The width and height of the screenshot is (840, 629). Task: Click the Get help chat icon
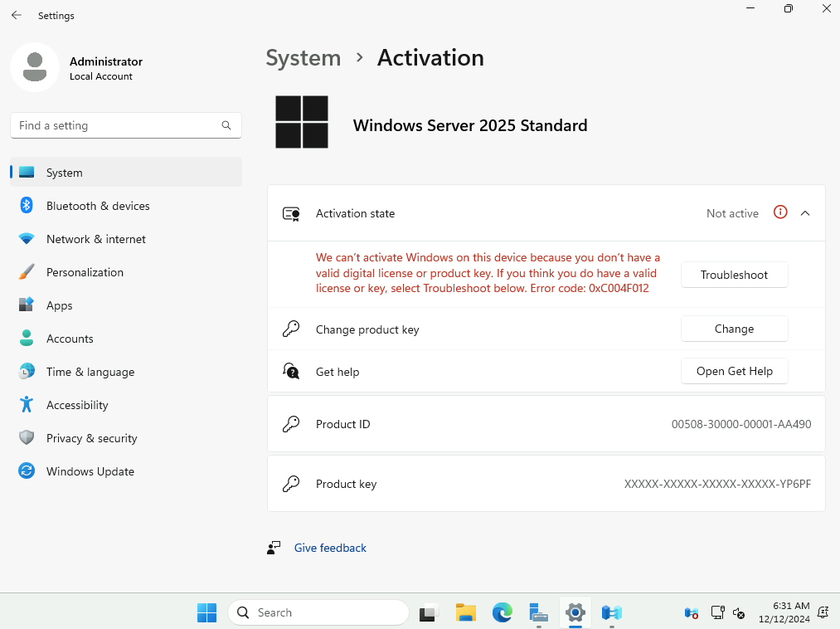tap(291, 371)
